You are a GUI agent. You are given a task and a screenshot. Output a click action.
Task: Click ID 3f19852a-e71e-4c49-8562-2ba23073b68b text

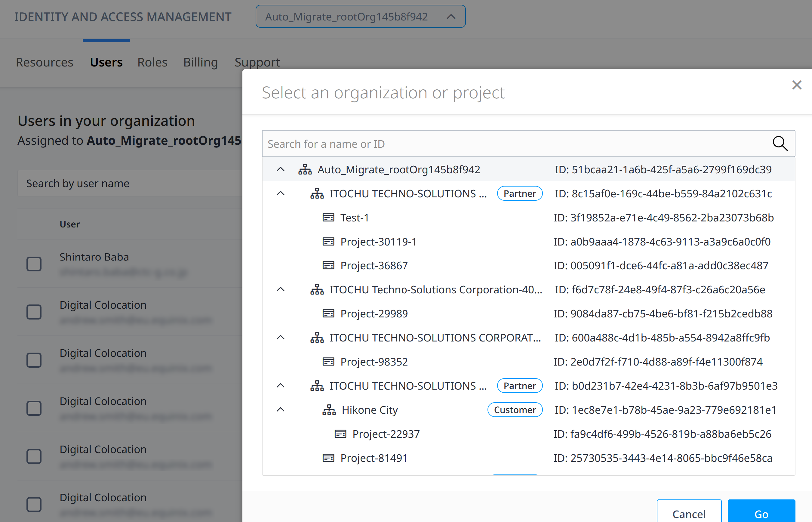pos(664,218)
